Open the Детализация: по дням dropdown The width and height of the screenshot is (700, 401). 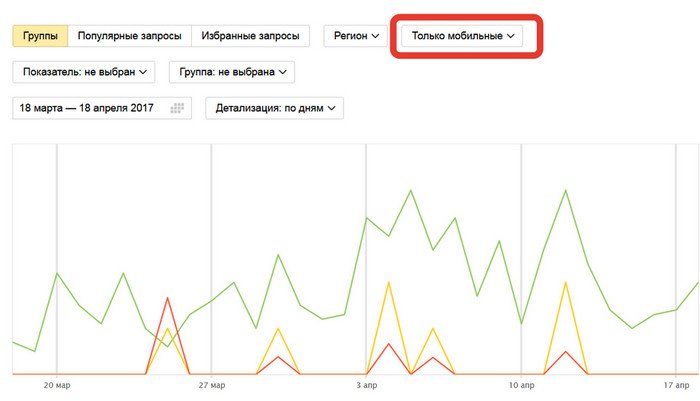275,108
